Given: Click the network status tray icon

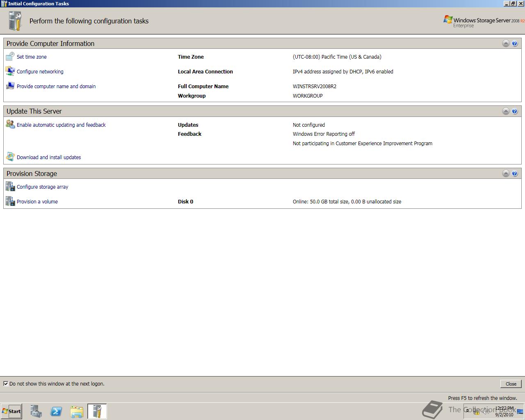Looking at the screenshot, I should 476,411.
